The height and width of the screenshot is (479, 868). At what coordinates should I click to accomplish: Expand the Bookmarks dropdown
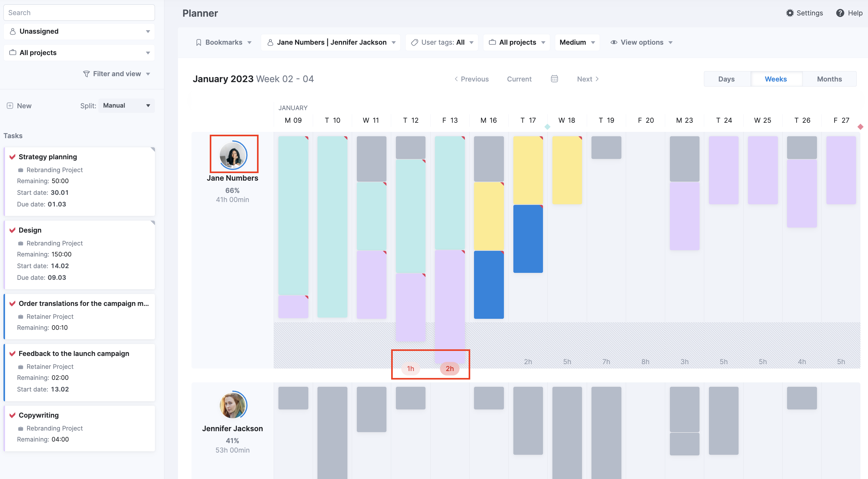click(224, 42)
